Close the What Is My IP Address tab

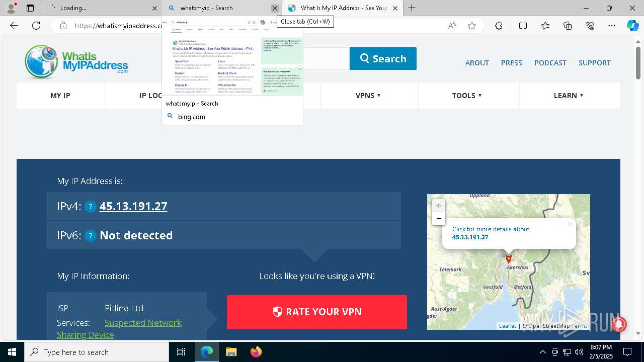point(395,8)
